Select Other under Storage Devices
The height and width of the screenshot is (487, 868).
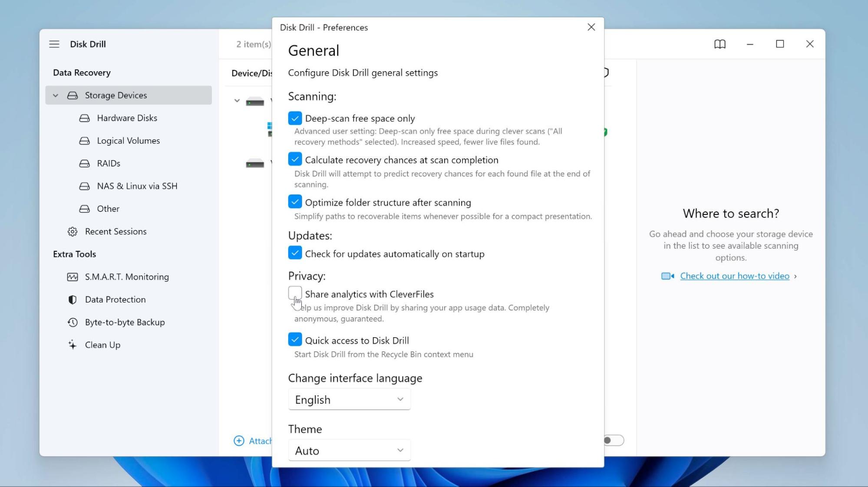pyautogui.click(x=108, y=209)
